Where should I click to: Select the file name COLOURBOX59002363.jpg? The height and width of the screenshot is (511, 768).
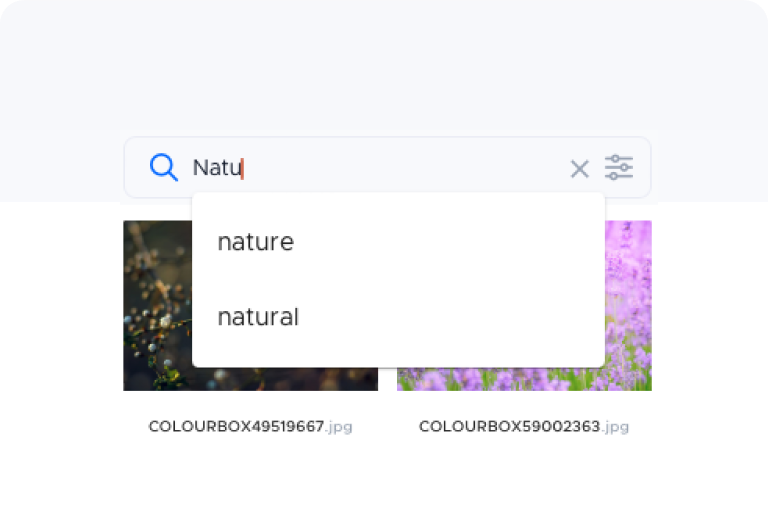tap(524, 426)
